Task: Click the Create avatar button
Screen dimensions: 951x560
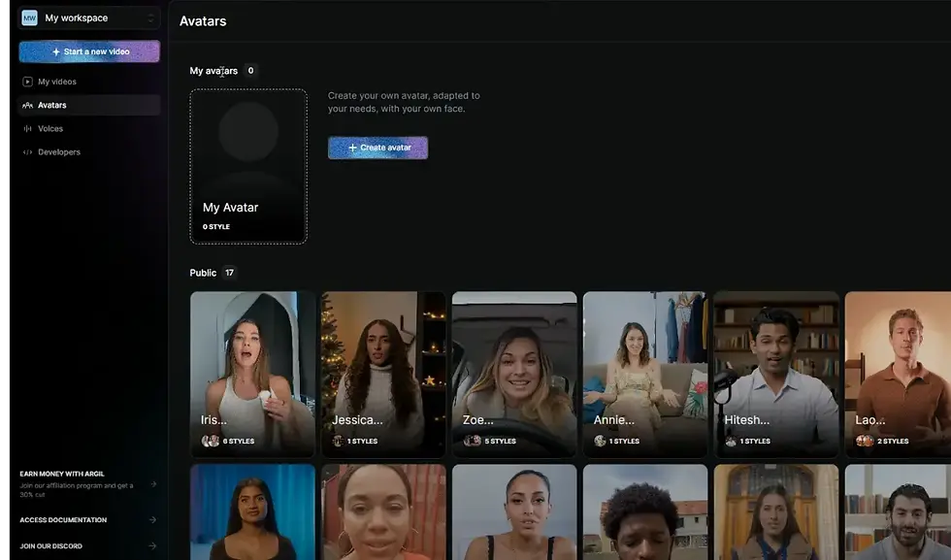Action: pyautogui.click(x=377, y=148)
